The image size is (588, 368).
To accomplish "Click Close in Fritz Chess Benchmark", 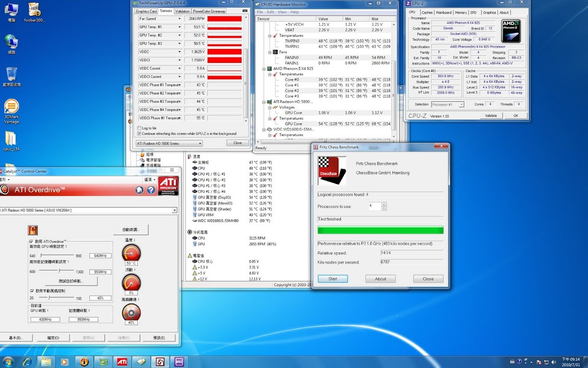I will [x=428, y=279].
